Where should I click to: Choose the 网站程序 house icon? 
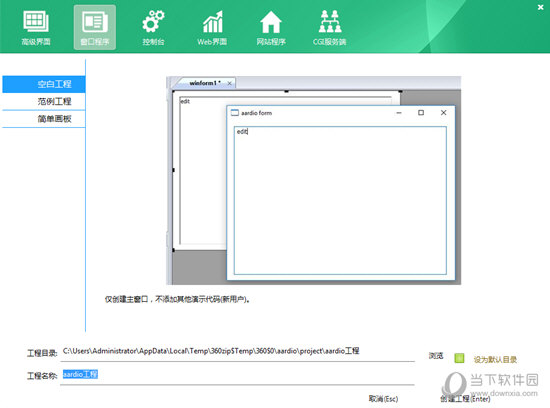[271, 28]
